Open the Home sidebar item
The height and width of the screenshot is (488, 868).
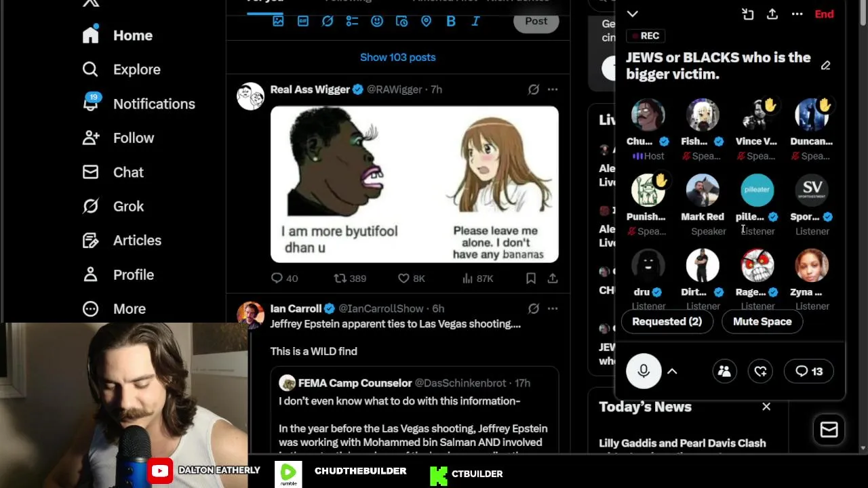(x=118, y=35)
